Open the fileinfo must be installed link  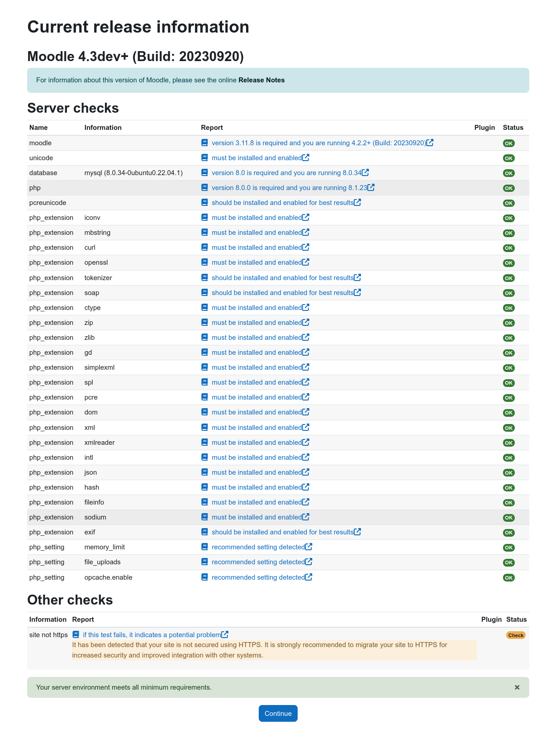(x=256, y=502)
